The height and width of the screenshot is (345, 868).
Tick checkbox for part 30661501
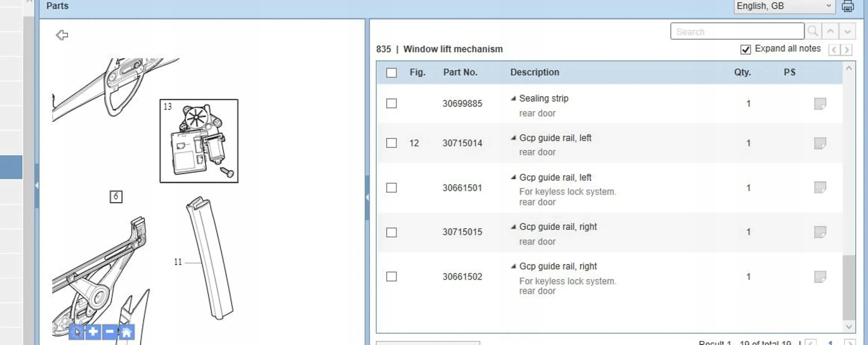click(x=391, y=188)
